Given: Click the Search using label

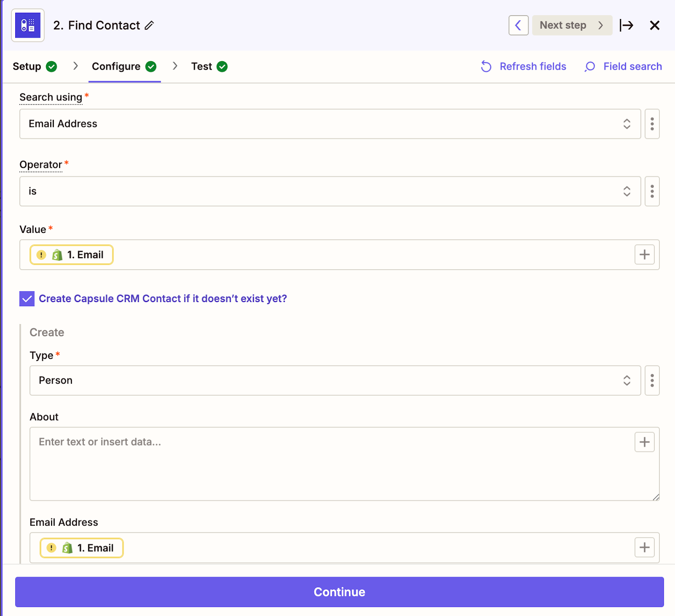Looking at the screenshot, I should pos(51,97).
